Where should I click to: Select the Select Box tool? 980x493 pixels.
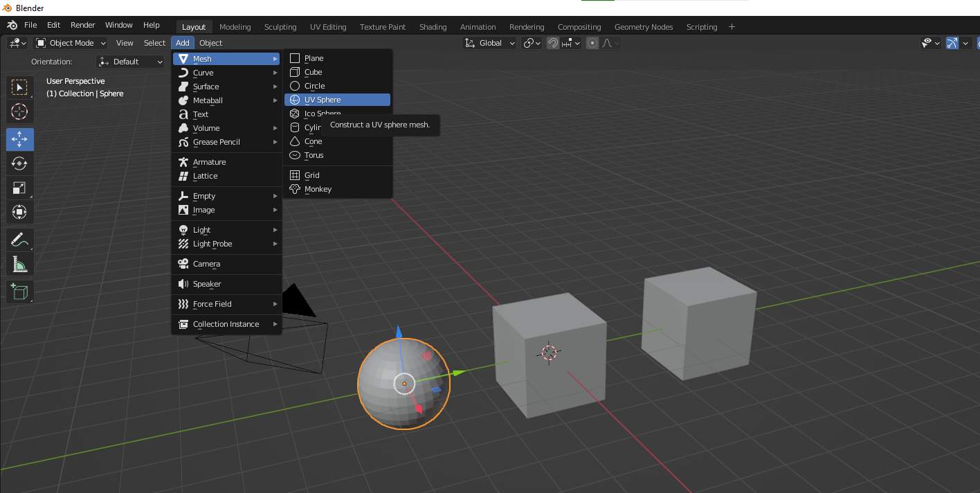(19, 87)
